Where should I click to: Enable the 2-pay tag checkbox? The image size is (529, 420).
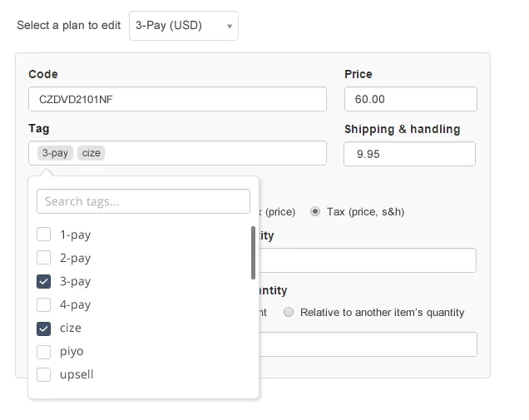pyautogui.click(x=44, y=258)
